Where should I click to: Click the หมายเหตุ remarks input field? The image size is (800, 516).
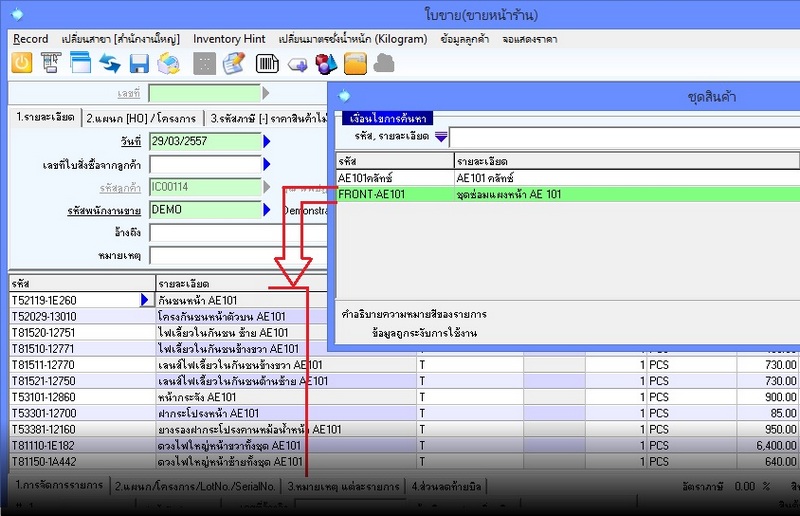pyautogui.click(x=238, y=256)
